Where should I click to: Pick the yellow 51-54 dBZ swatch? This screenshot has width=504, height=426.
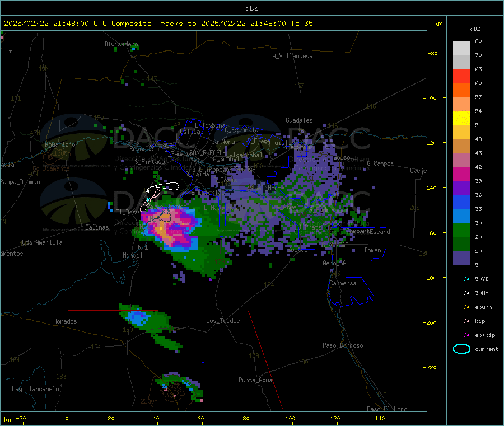[461, 118]
